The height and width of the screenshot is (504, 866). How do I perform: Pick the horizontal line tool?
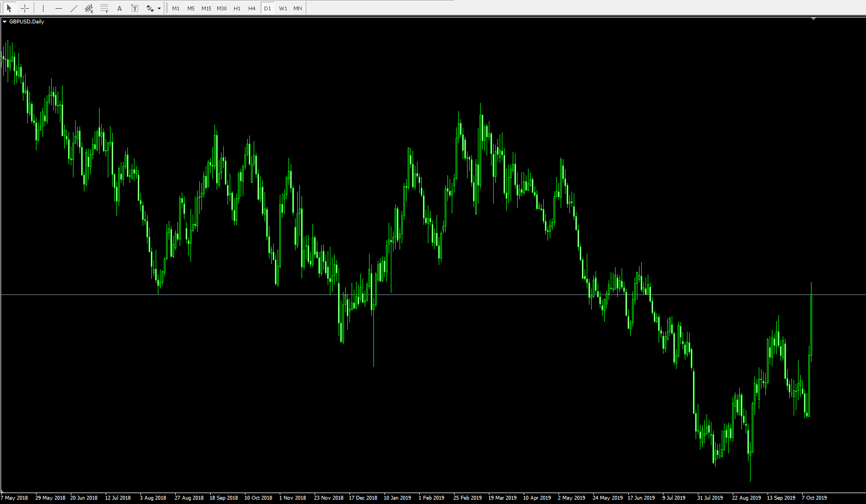click(x=59, y=8)
